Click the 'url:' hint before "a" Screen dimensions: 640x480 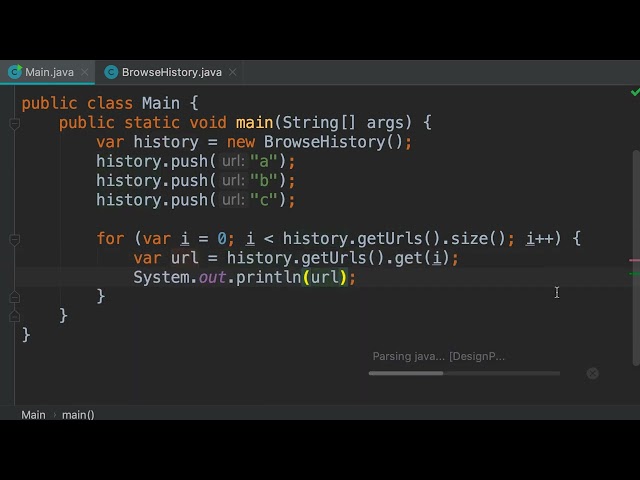tap(233, 161)
